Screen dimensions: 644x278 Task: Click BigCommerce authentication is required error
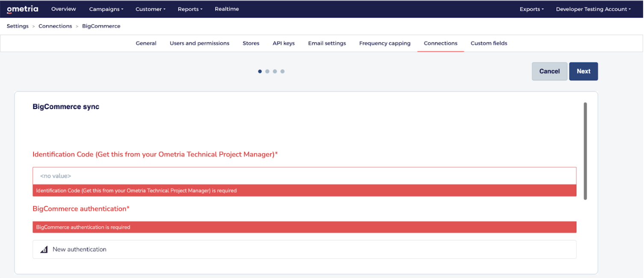304,227
